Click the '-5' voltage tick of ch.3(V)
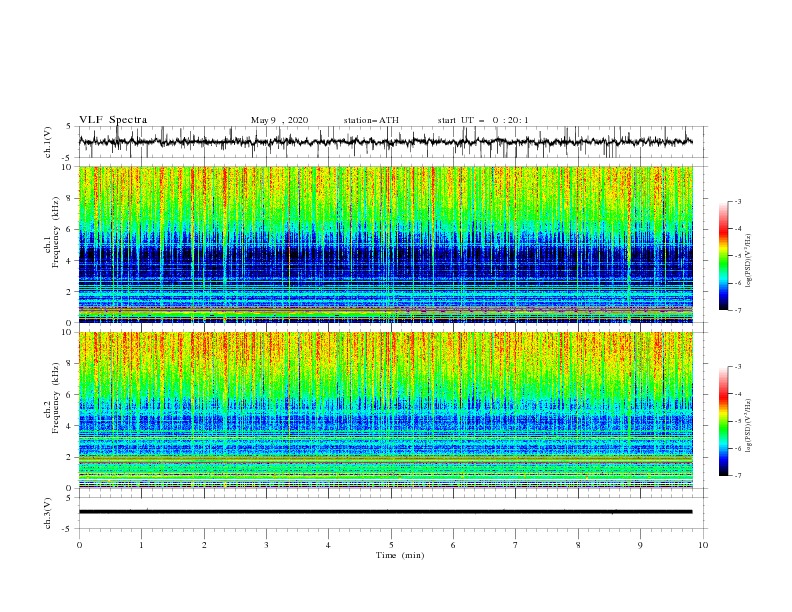Viewport: 792px width, 612px height. pyautogui.click(x=68, y=529)
